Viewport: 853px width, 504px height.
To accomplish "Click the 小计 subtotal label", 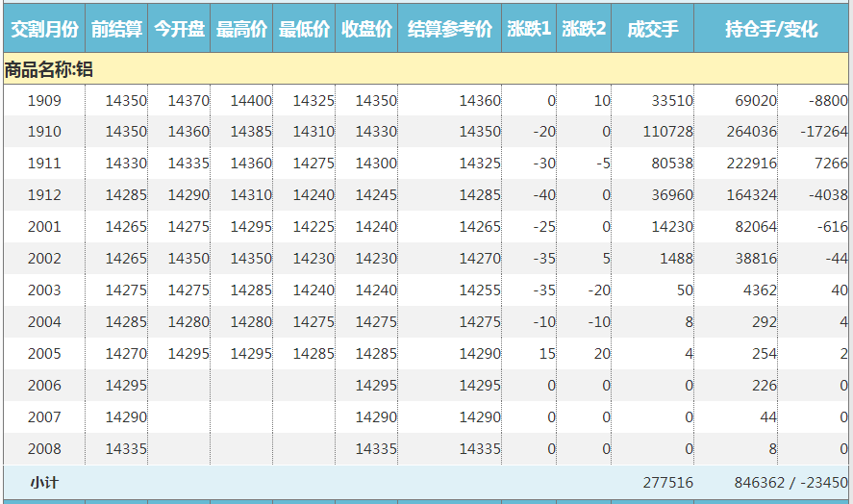I will 44,482.
